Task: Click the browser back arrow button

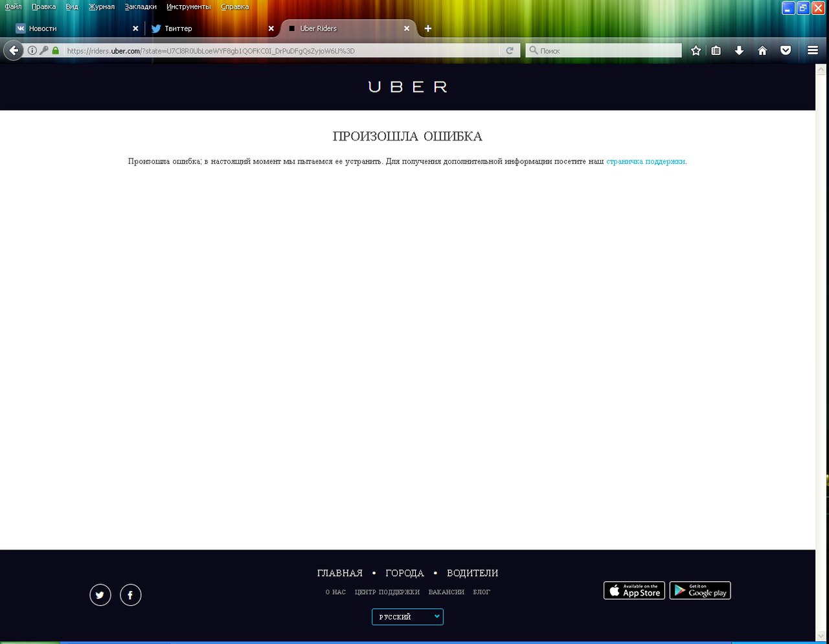Action: click(x=14, y=50)
